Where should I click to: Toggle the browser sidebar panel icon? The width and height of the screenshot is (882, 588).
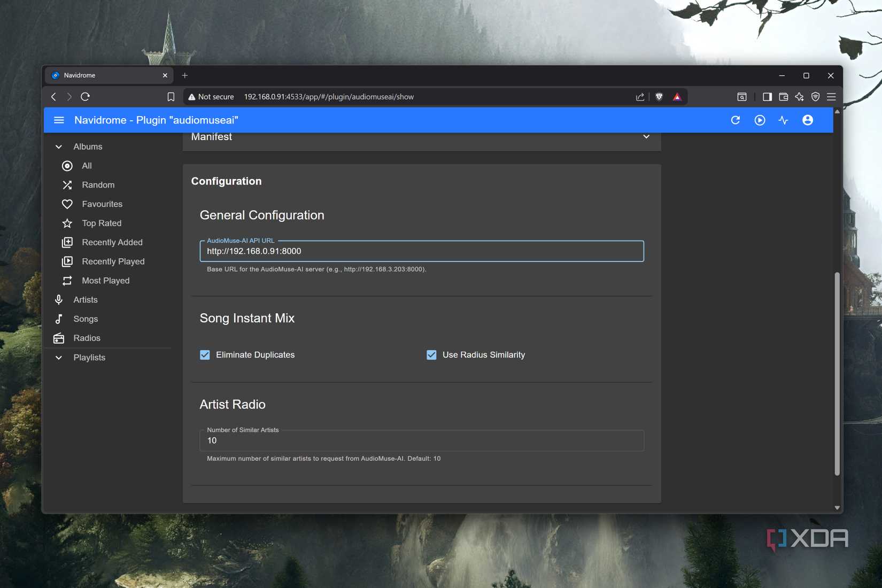767,97
